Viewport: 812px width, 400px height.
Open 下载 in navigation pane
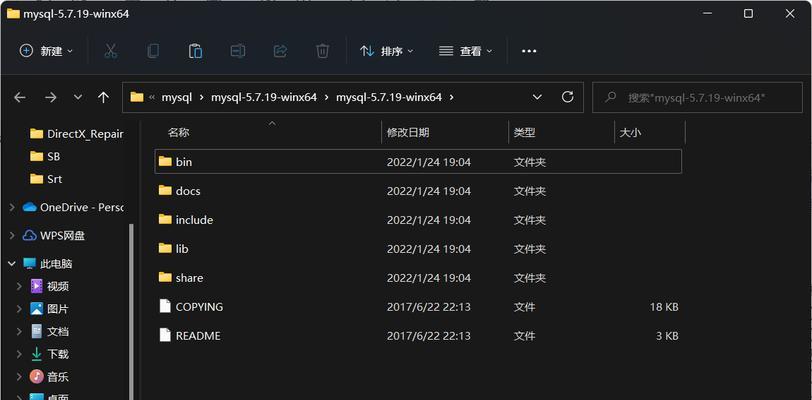click(x=49, y=354)
